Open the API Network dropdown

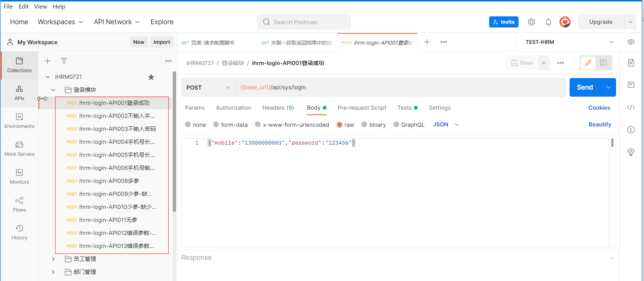tap(117, 22)
